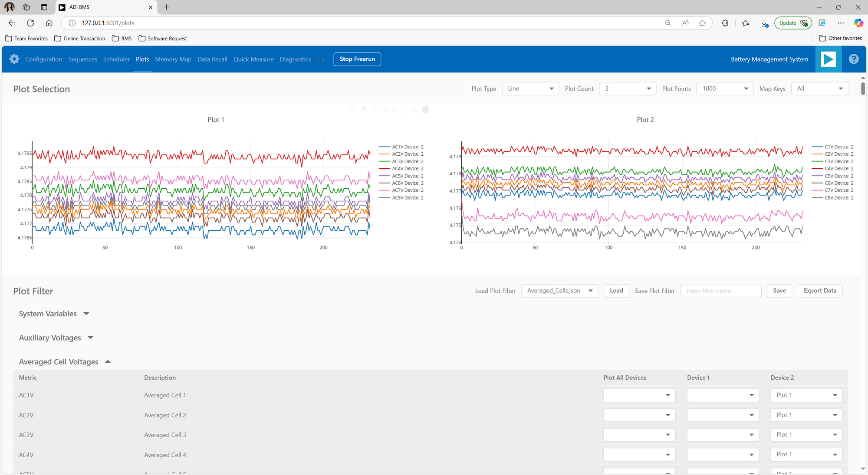Open the Load Plot Filter dropdown
868x475 pixels.
coord(559,291)
